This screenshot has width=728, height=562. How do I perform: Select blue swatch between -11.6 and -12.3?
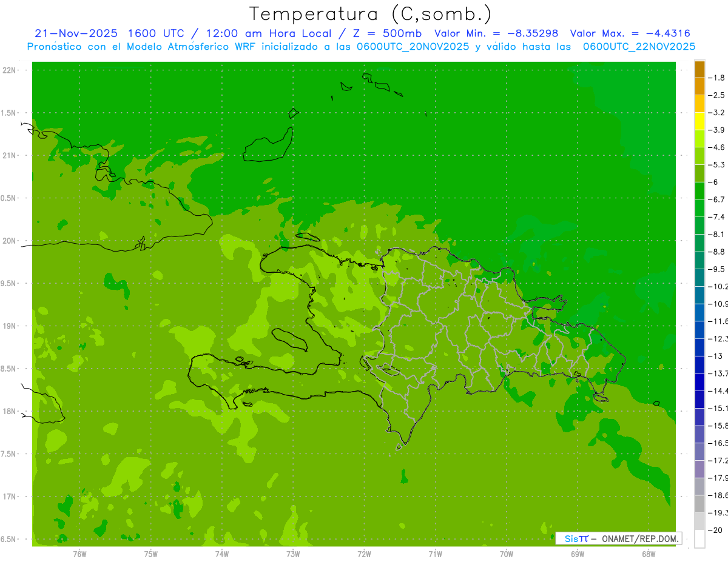[699, 330]
